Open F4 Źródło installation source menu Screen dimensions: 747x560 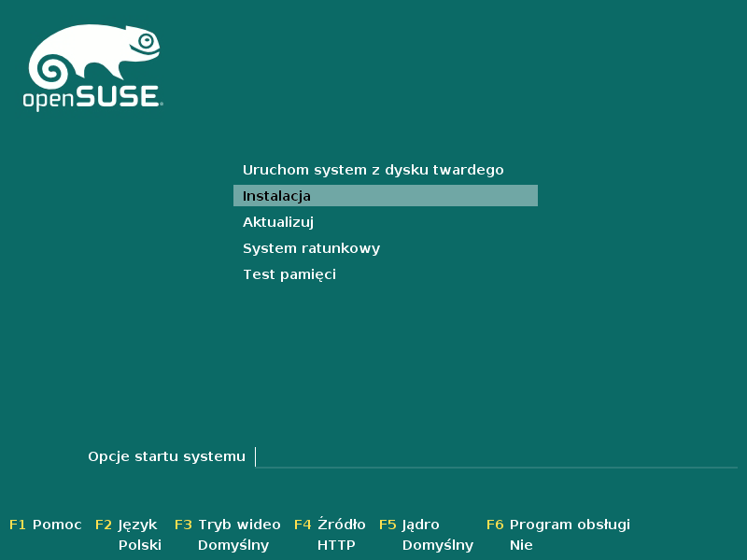coord(341,525)
